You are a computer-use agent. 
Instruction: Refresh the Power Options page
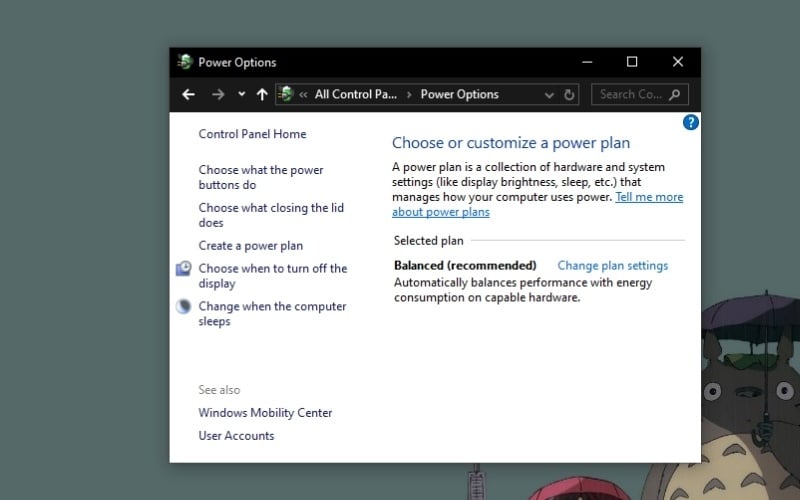[570, 95]
